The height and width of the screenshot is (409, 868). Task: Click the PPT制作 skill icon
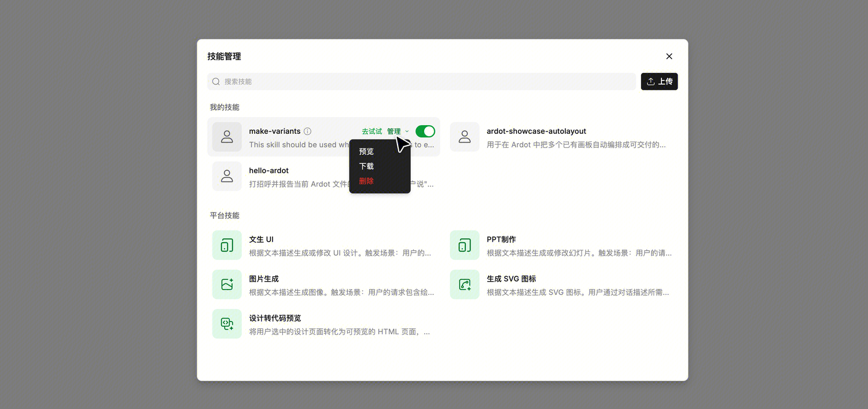pos(465,245)
